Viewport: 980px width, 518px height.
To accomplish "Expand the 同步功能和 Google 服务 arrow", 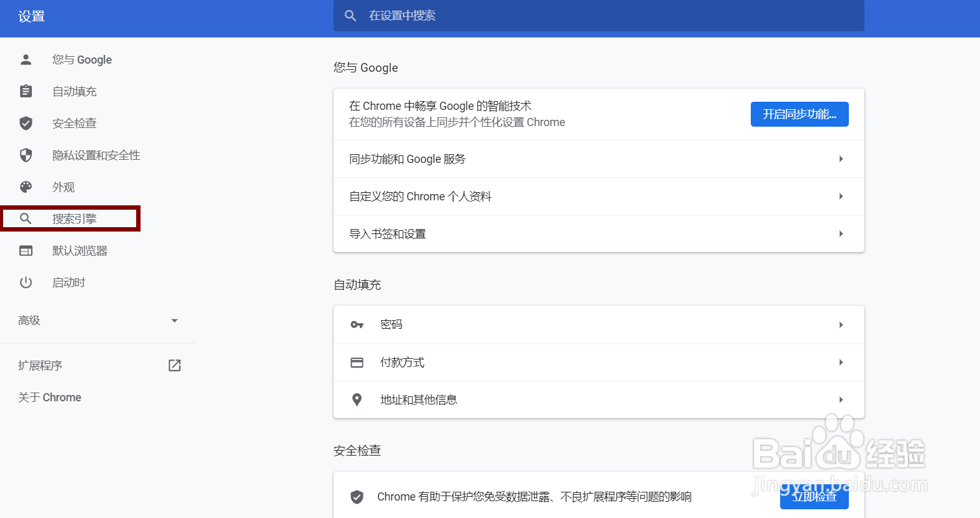I will 841,159.
